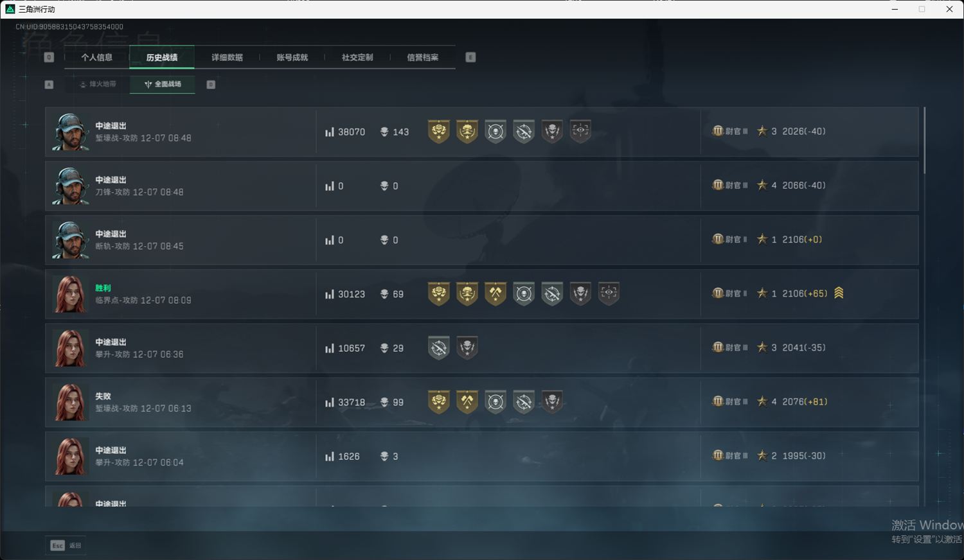The width and height of the screenshot is (964, 560).
Task: Click the 尉官 III rank emblem in the 刀锋-攻防 row
Action: pyautogui.click(x=718, y=185)
